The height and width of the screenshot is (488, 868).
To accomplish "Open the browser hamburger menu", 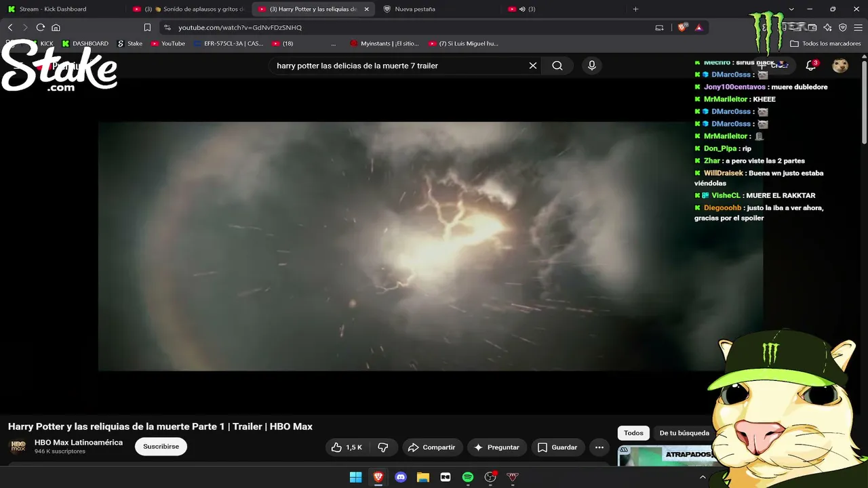I will point(858,27).
